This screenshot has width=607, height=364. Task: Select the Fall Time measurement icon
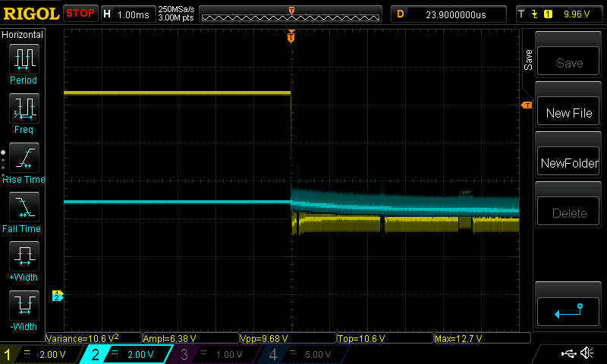point(24,206)
